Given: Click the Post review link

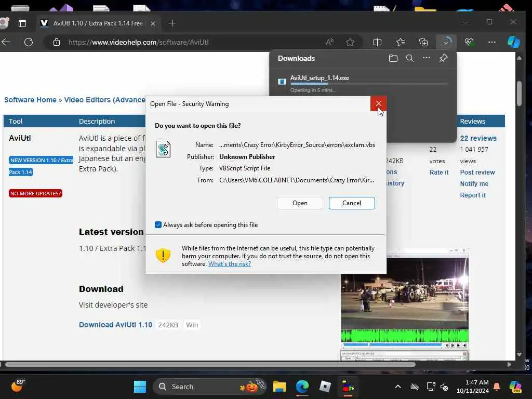Looking at the screenshot, I should pyautogui.click(x=477, y=172).
